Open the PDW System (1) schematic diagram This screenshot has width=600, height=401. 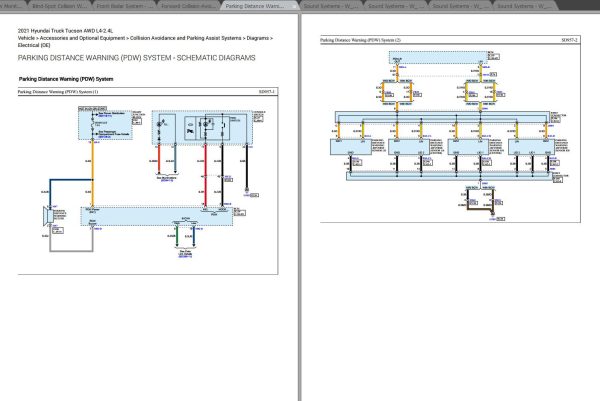coord(148,181)
